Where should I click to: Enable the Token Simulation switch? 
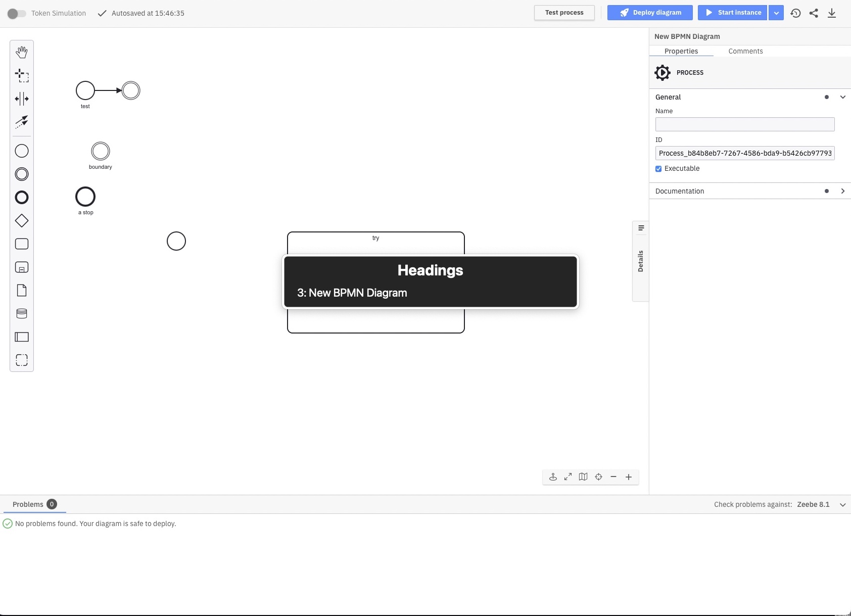[17, 14]
